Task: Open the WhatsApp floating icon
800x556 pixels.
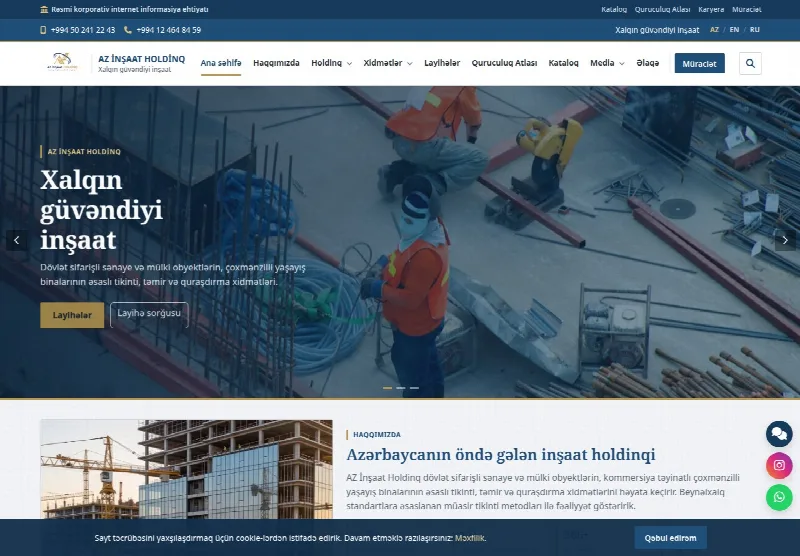Action: pos(779,497)
